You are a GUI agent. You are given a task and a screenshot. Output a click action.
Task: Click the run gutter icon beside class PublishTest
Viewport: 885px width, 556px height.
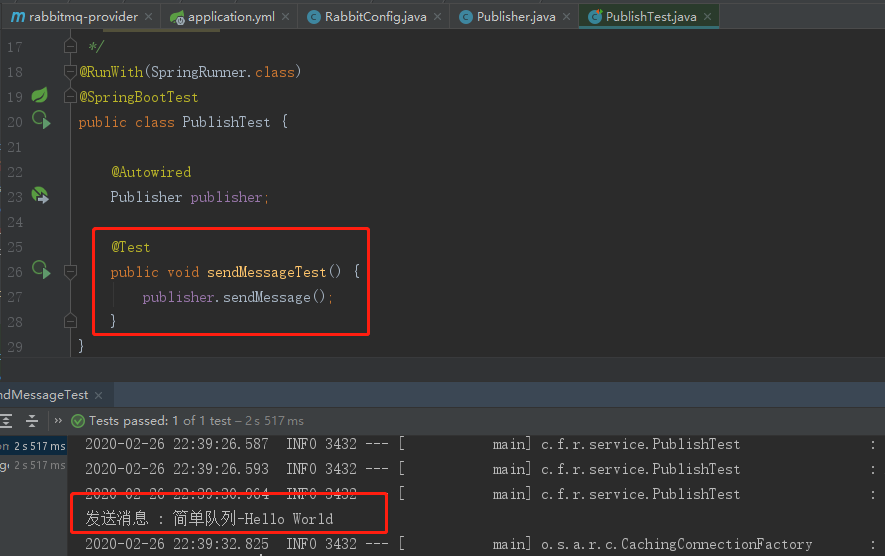pyautogui.click(x=40, y=121)
